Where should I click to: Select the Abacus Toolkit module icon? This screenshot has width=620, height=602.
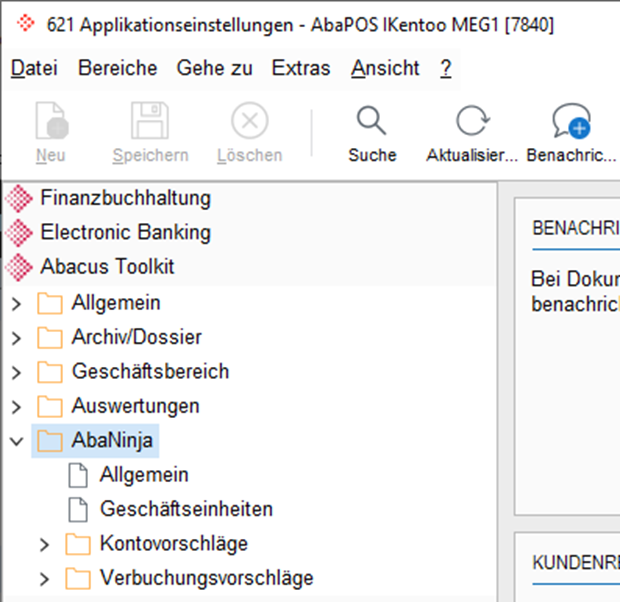[20, 267]
